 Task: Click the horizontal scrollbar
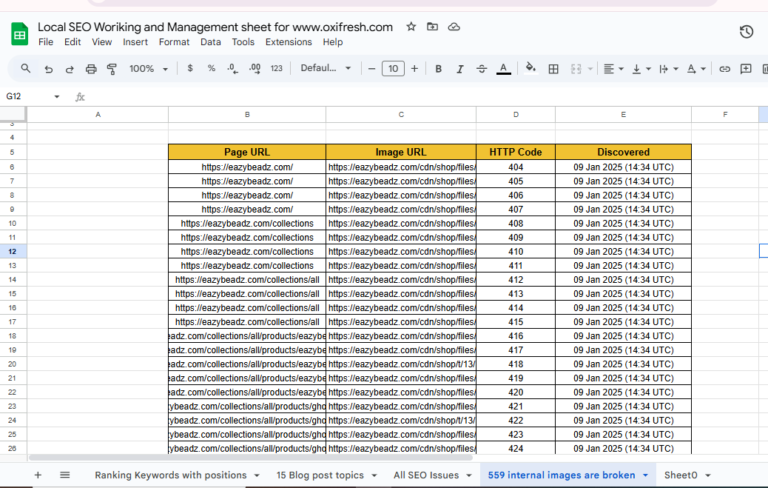251,458
